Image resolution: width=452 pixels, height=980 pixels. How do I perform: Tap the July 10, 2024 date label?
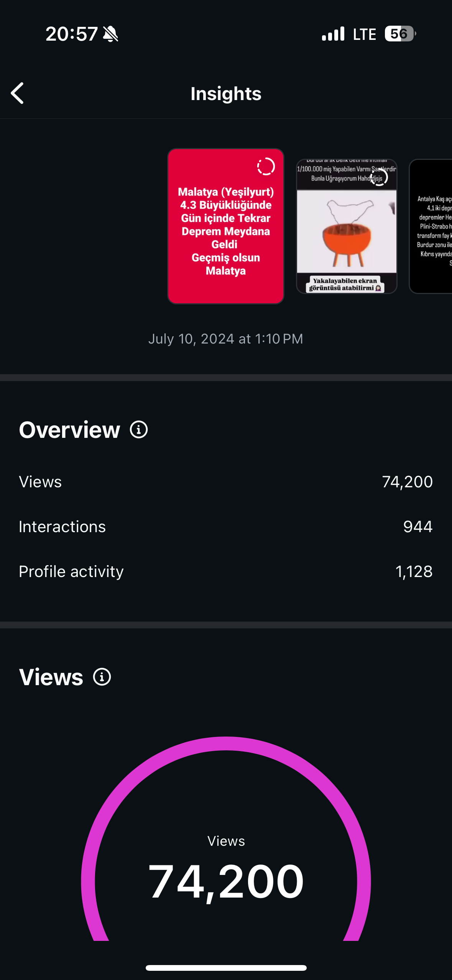click(225, 339)
